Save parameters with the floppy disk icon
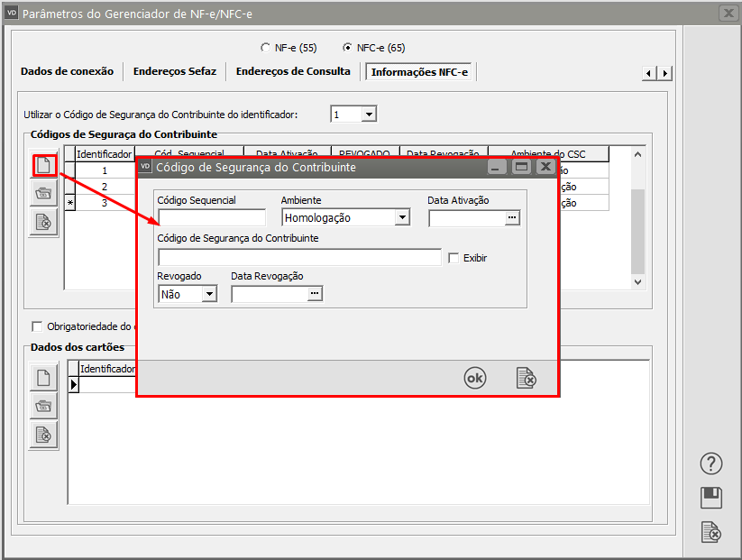This screenshot has height=560, width=742. click(711, 498)
